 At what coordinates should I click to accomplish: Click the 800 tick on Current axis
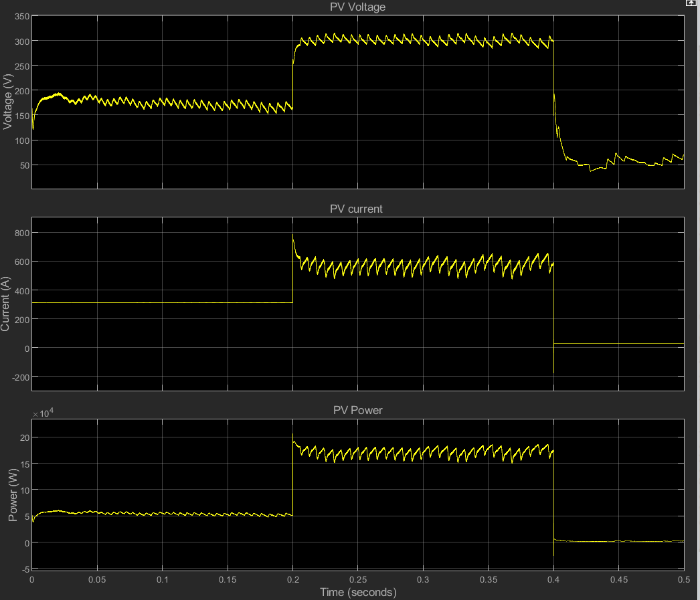coord(22,233)
